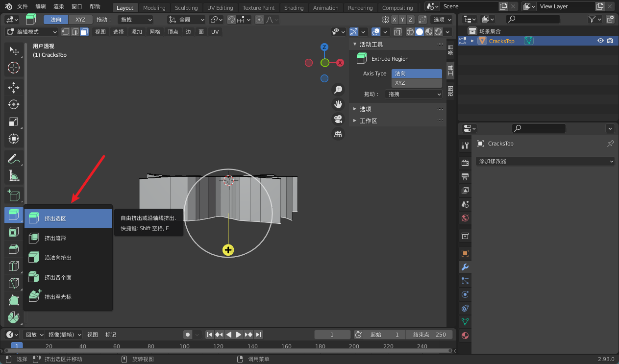This screenshot has width=619, height=364.
Task: Toggle X-ray display in viewport header
Action: coord(397,32)
